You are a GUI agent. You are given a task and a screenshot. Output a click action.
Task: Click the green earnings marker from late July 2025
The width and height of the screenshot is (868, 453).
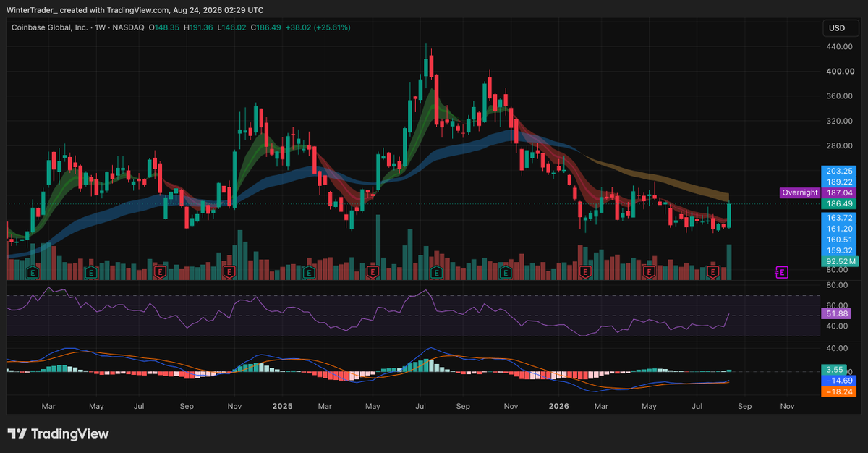(x=437, y=273)
